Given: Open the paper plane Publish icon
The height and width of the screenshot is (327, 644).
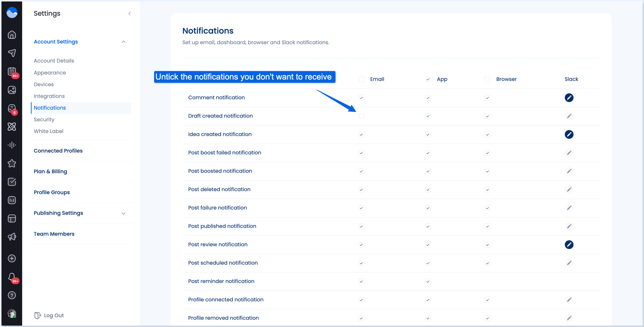Looking at the screenshot, I should coord(12,53).
